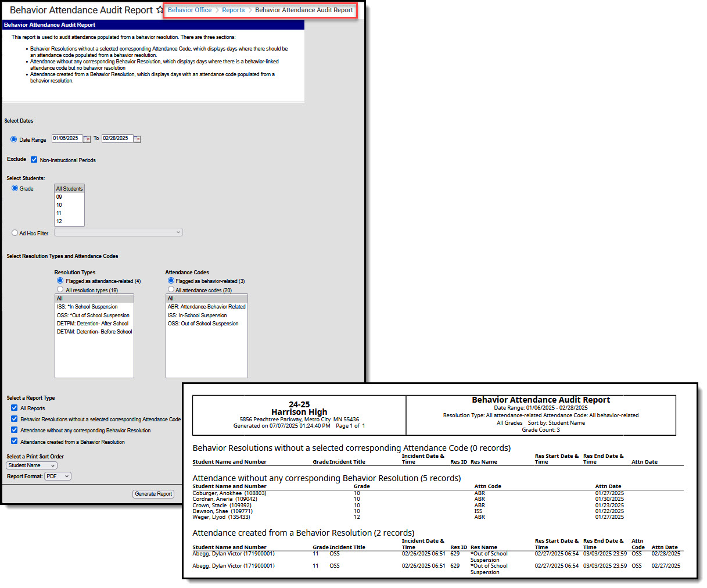Go to Behavior Office breadcrumb

(189, 10)
